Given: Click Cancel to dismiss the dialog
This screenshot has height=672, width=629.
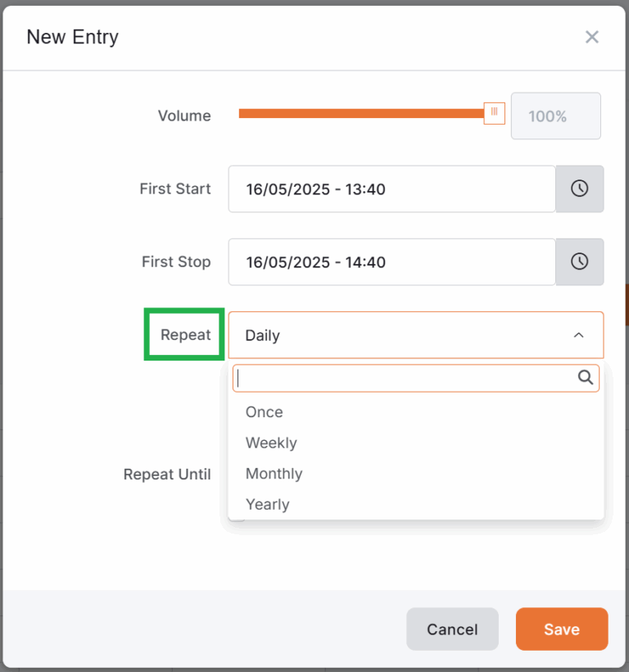Looking at the screenshot, I should 452,629.
